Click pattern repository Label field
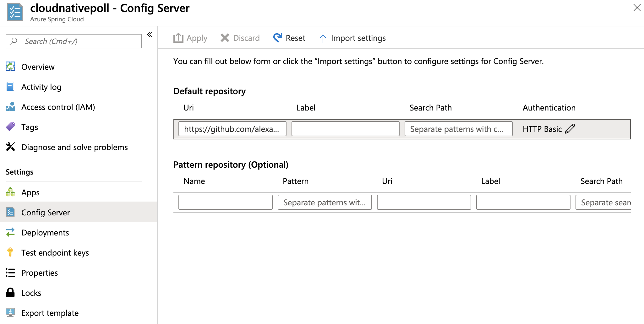The width and height of the screenshot is (644, 324). (x=523, y=202)
